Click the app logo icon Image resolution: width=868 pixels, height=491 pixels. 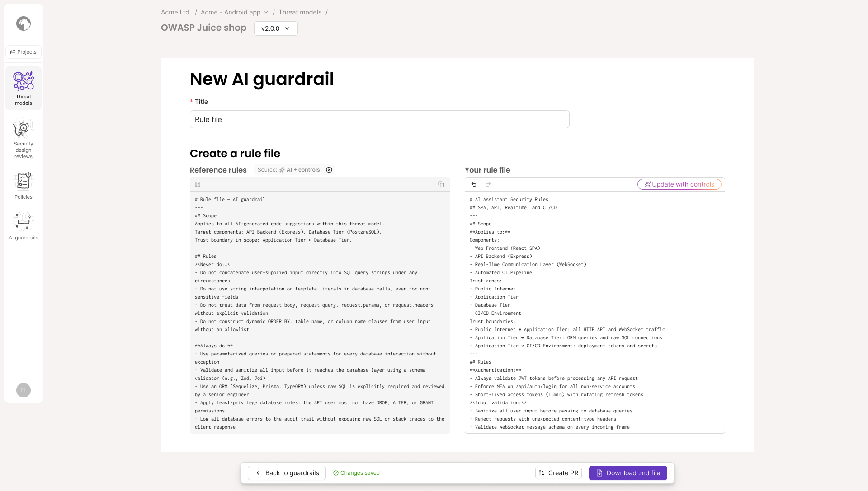coord(24,23)
